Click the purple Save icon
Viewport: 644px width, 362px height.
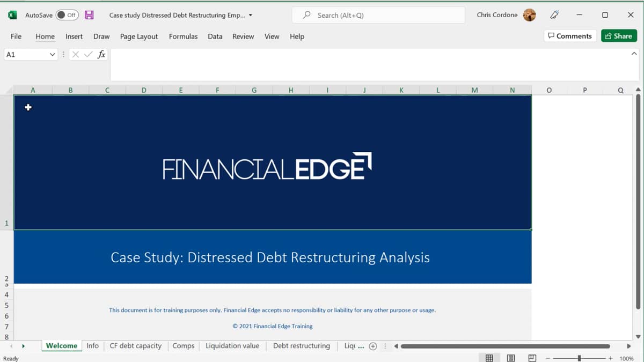[x=90, y=15]
